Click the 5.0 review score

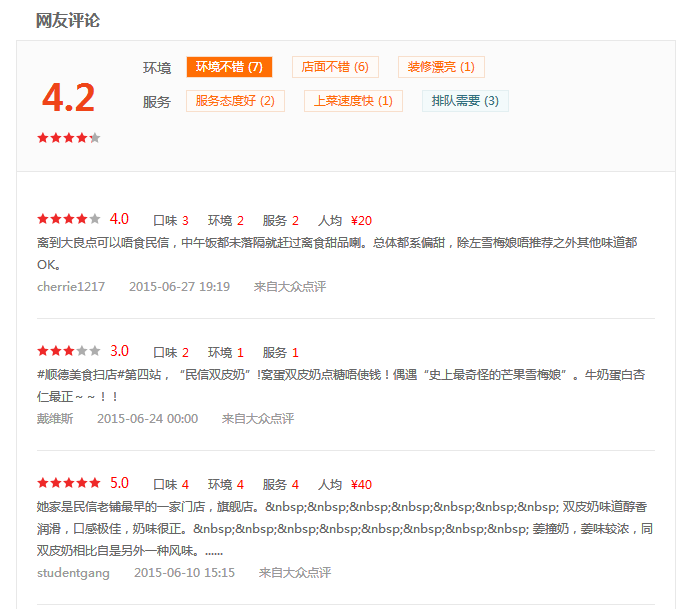tap(119, 483)
